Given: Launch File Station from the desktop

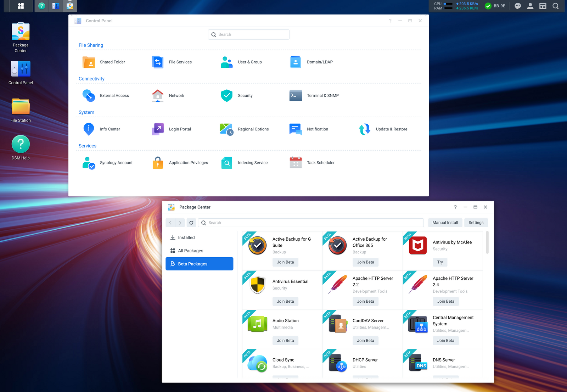Looking at the screenshot, I should click(x=20, y=110).
